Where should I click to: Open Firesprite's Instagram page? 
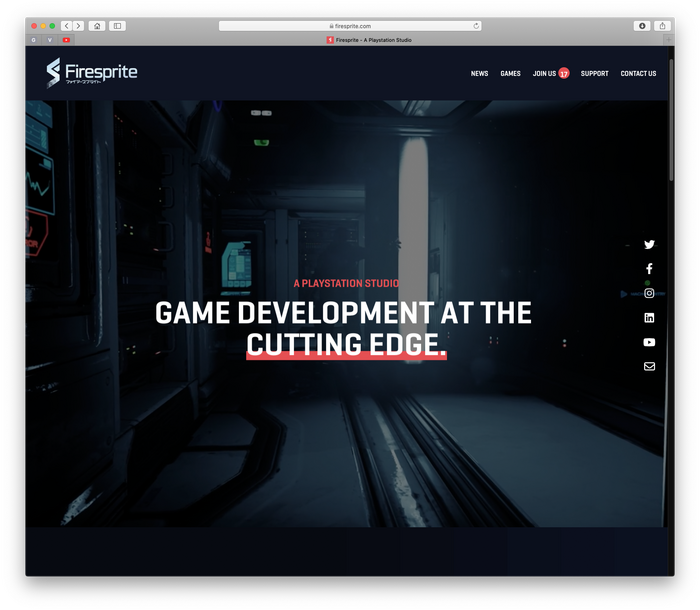(x=649, y=293)
